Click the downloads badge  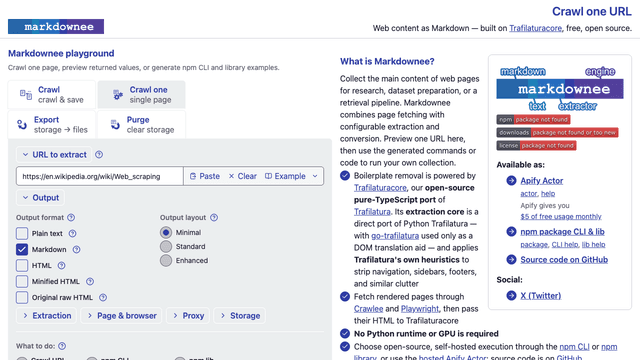[557, 133]
